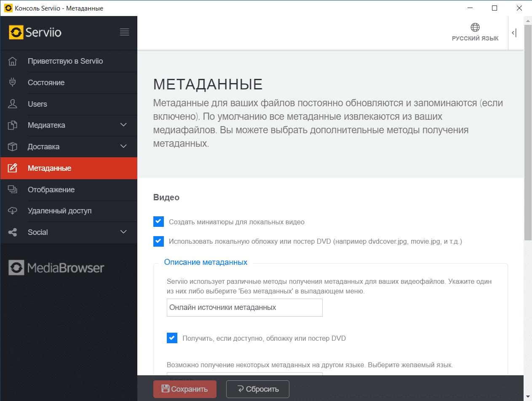Disable Получить обложку или постер DVD checkbox

[x=172, y=338]
